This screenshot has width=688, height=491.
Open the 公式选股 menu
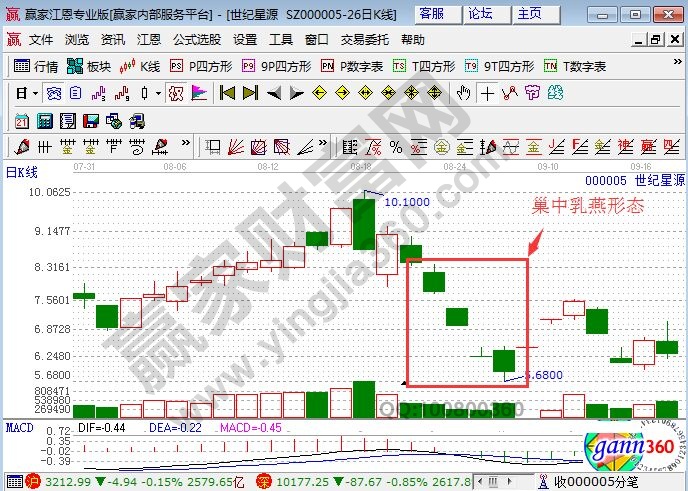(x=196, y=40)
